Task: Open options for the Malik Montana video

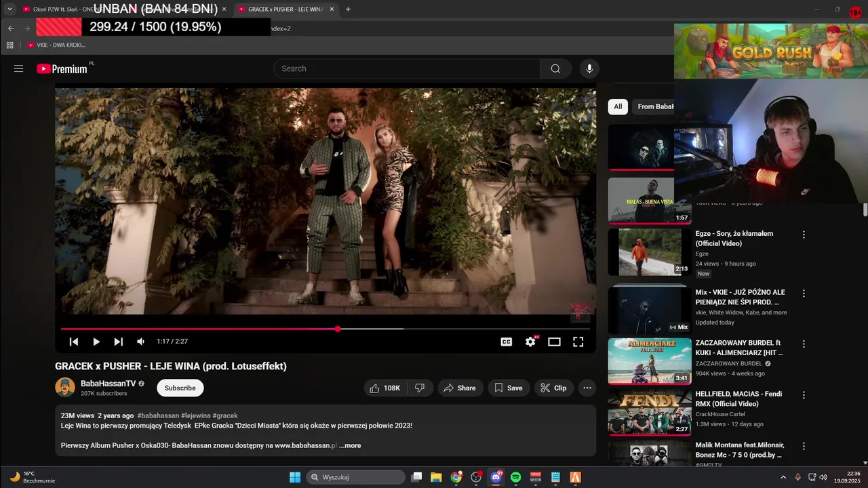Action: point(804,447)
